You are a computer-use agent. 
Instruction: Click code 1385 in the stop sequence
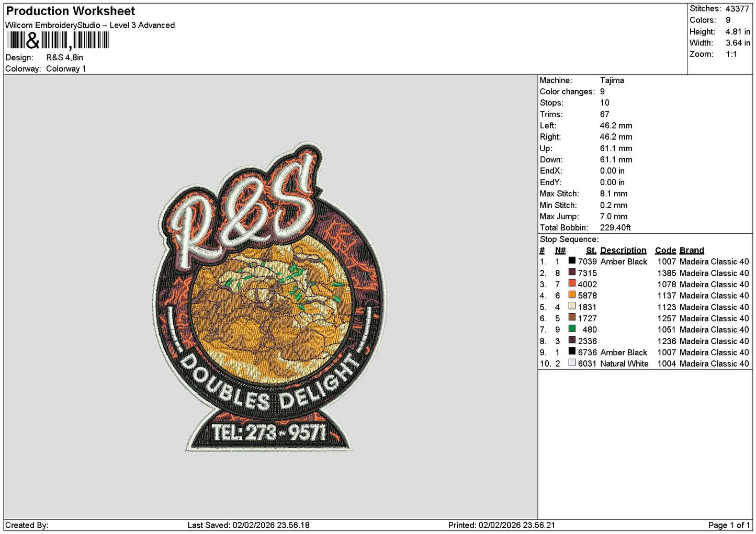[667, 273]
